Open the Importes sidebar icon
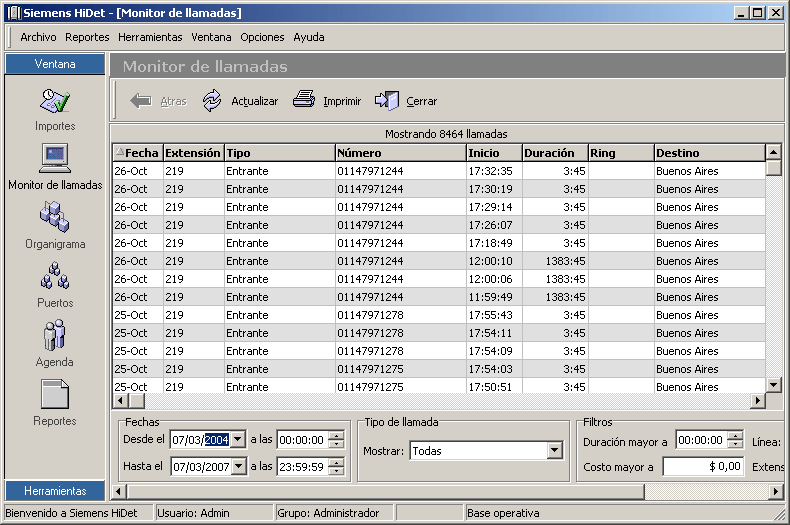The image size is (790, 525). click(55, 101)
